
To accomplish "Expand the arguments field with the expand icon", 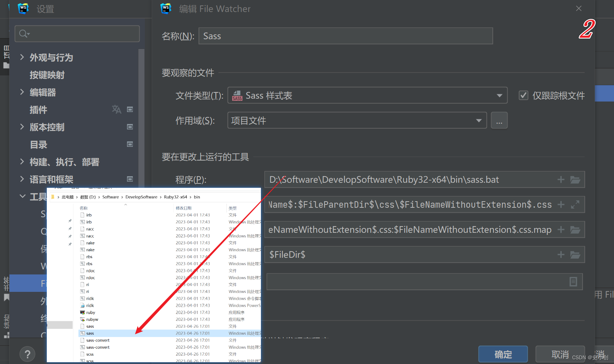I will (575, 204).
